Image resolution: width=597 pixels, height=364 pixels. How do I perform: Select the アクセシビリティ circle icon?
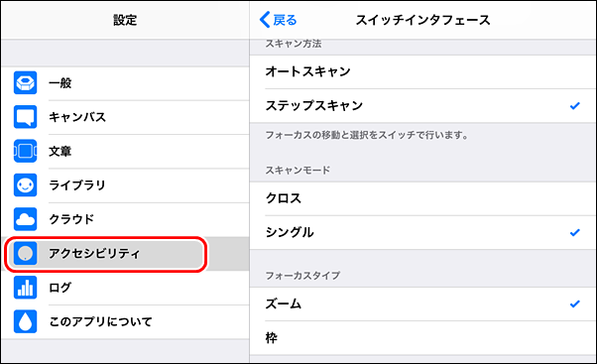coord(25,253)
